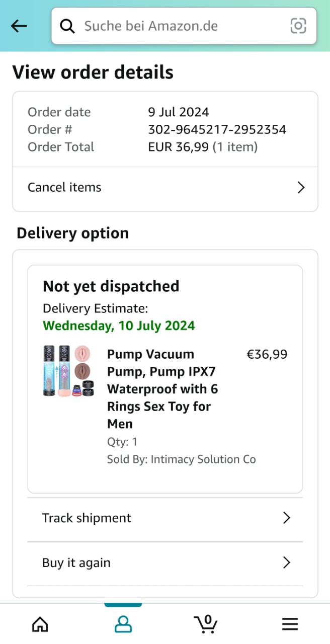Click the seller name Intimacy Solution Co

203,459
